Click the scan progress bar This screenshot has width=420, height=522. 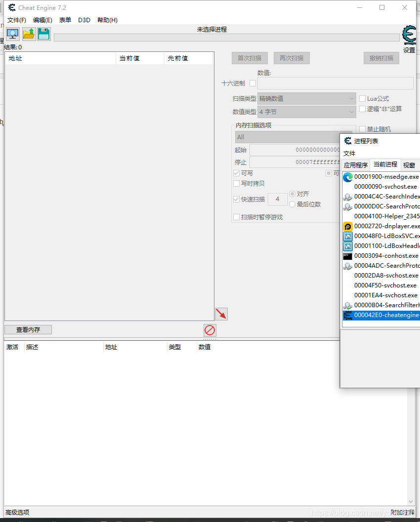[x=226, y=38]
